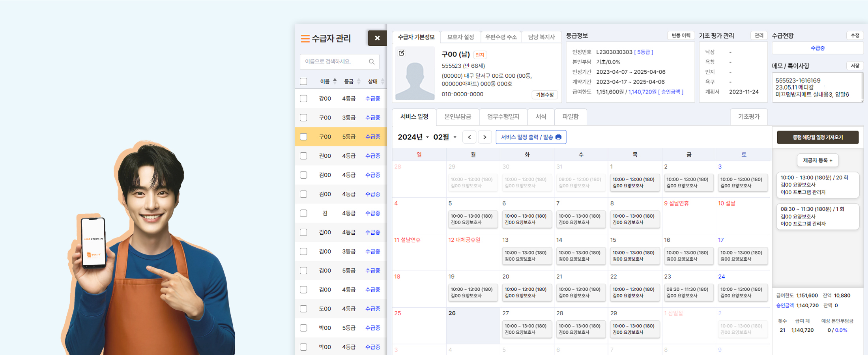Check the box for 김00 3등급 row

pos(303,251)
